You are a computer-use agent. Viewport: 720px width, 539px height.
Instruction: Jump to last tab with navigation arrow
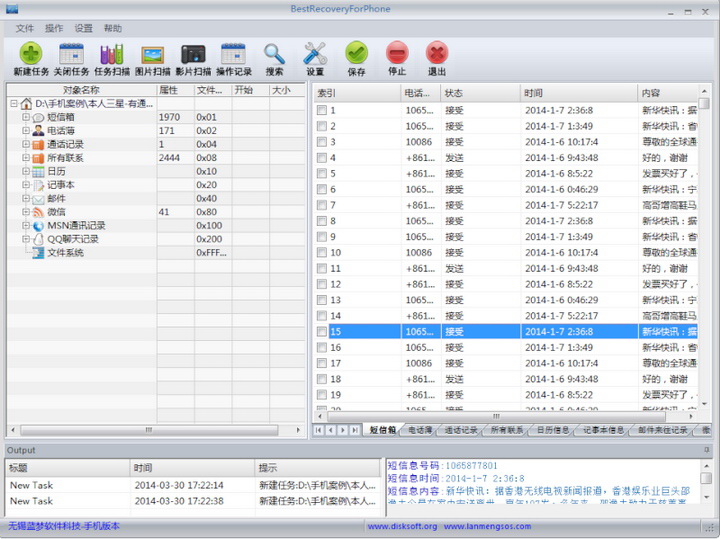pyautogui.click(x=354, y=430)
